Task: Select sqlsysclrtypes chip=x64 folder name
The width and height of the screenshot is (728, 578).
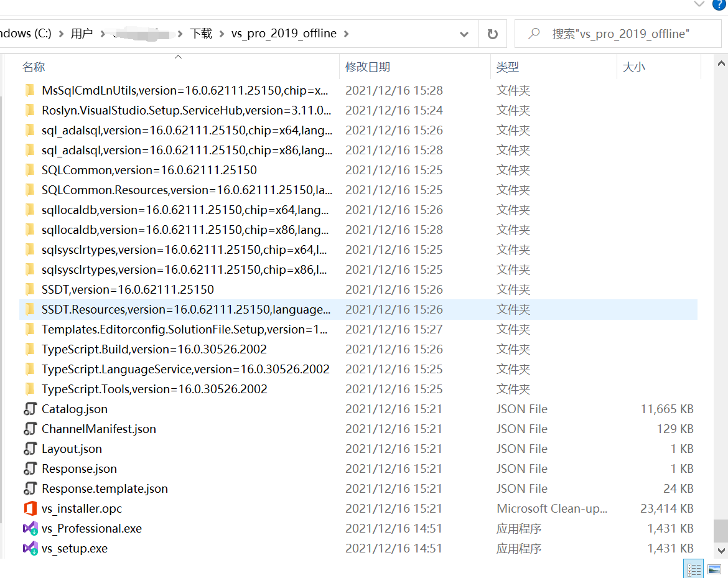Action: [x=184, y=249]
